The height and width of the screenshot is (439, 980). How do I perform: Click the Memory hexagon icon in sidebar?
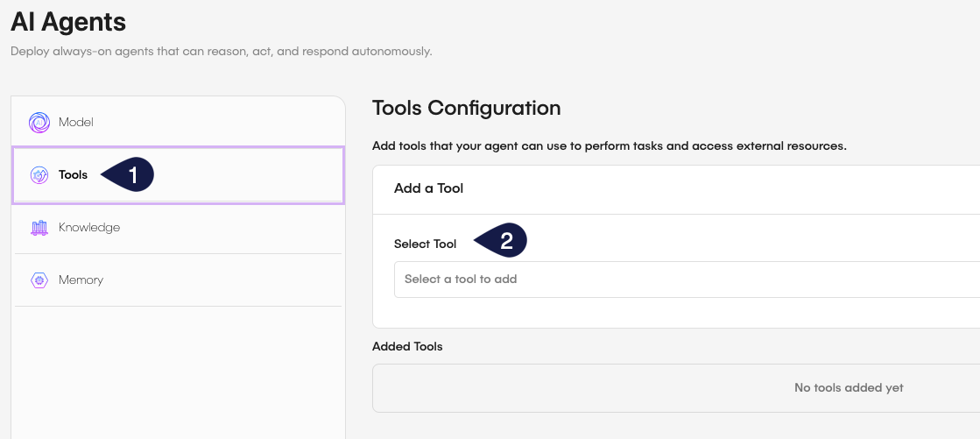click(x=39, y=280)
